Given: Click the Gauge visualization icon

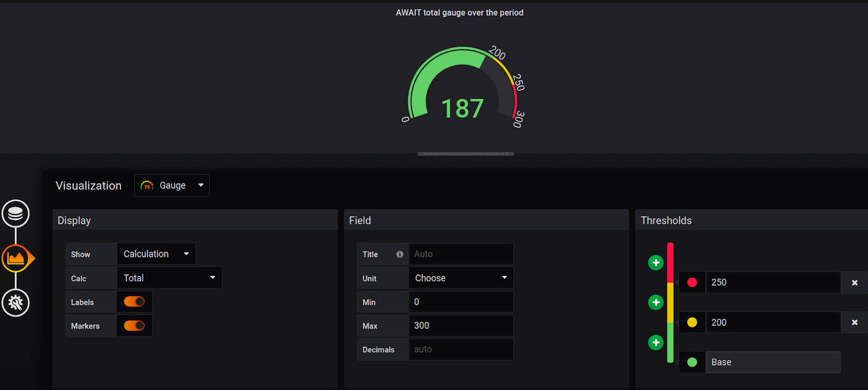Looking at the screenshot, I should [146, 186].
